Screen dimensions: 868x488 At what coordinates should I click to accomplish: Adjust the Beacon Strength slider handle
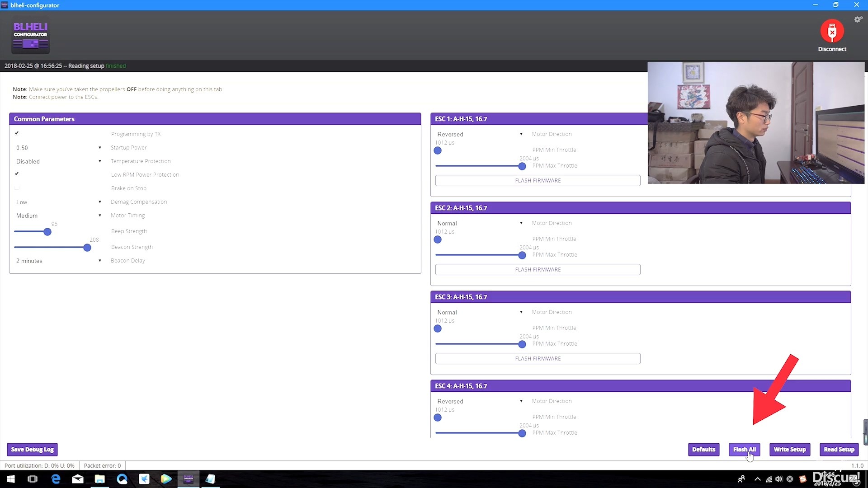[87, 248]
